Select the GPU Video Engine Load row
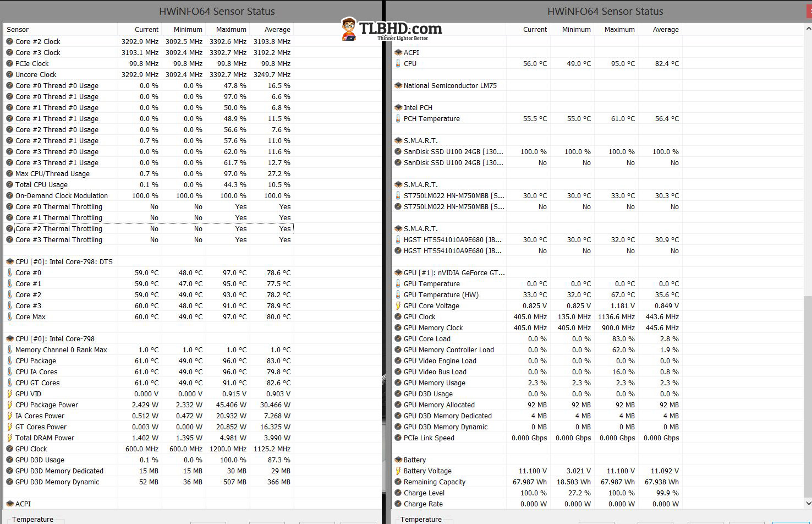Viewport: 812px width, 524px height. click(537, 361)
